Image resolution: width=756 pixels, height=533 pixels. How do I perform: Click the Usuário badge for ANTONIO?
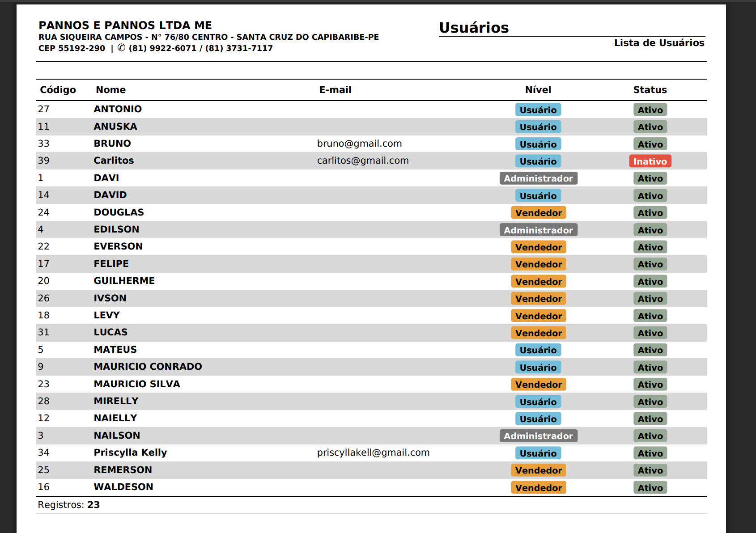tap(538, 110)
